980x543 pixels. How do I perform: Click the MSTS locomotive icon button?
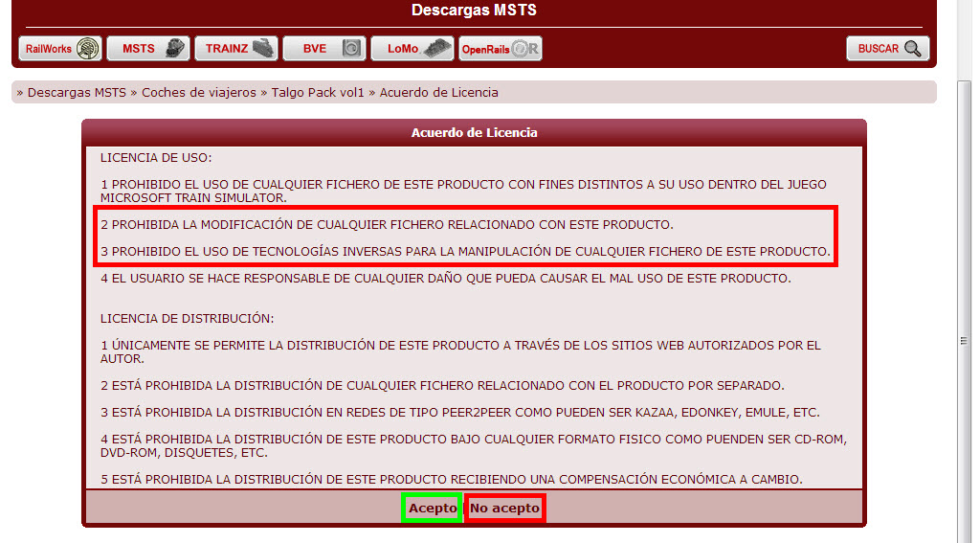[148, 49]
